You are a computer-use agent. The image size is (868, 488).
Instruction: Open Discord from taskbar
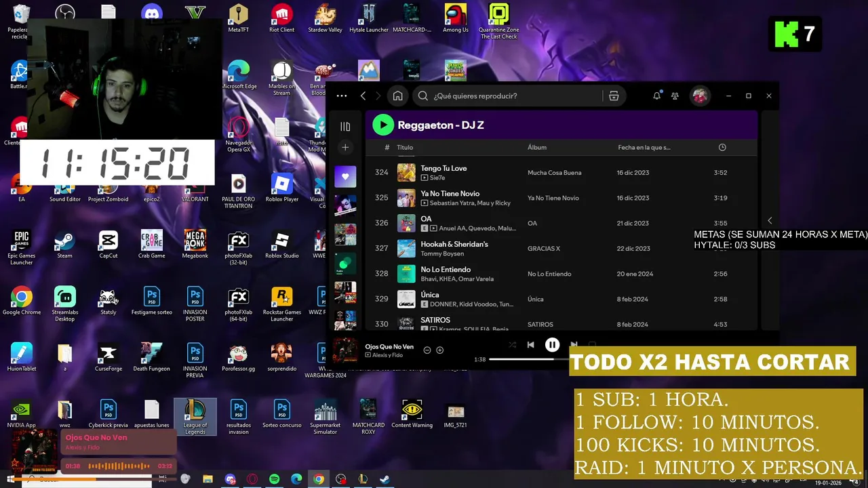point(230,479)
